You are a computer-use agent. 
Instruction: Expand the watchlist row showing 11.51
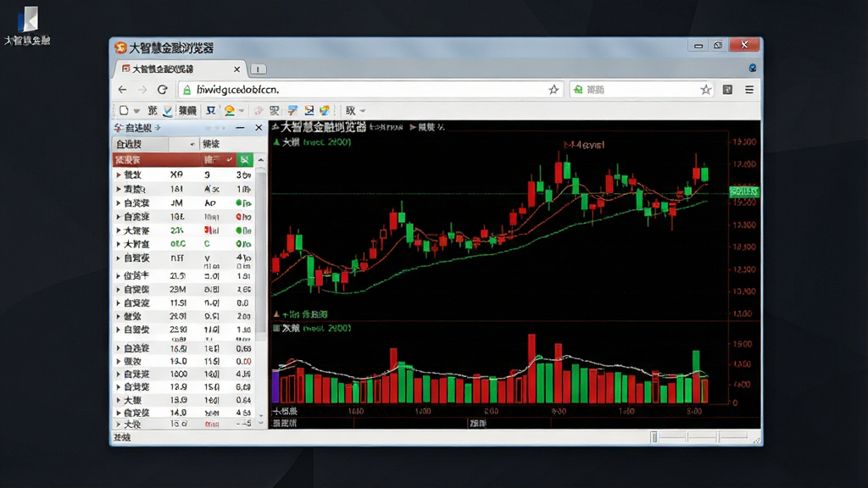pyautogui.click(x=118, y=303)
